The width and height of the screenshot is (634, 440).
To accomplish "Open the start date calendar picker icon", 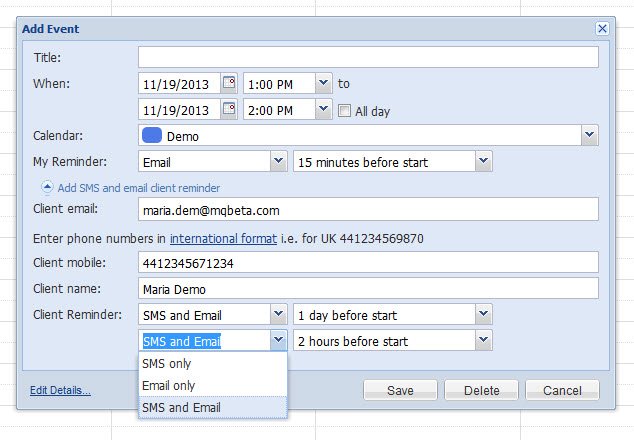I will (229, 83).
